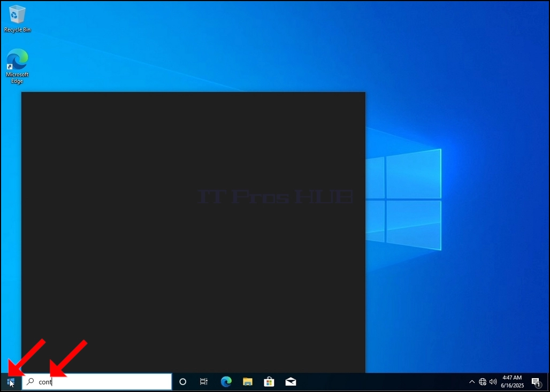
Task: Open the clock showing 4:47 AM
Action: (x=512, y=382)
